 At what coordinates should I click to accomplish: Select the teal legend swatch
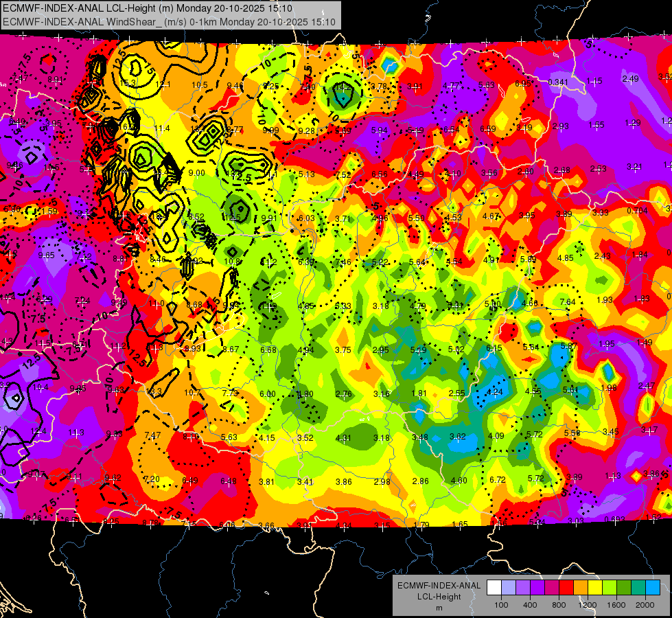click(x=638, y=588)
